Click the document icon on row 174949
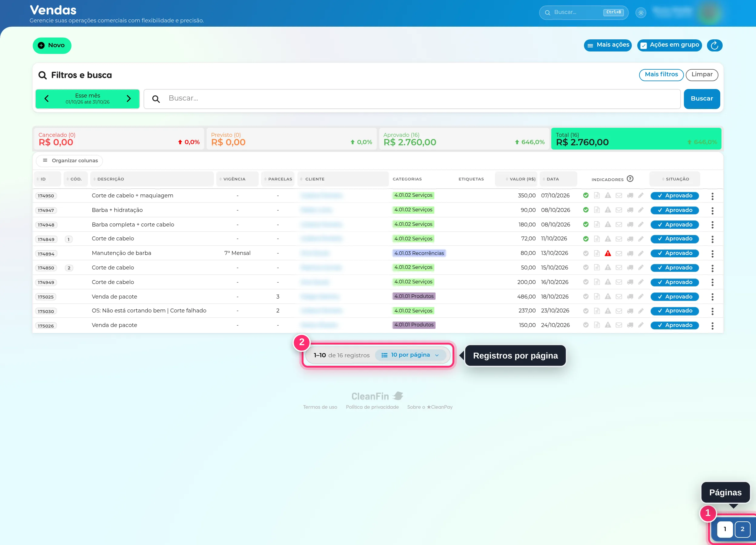This screenshot has width=756, height=545. click(597, 282)
